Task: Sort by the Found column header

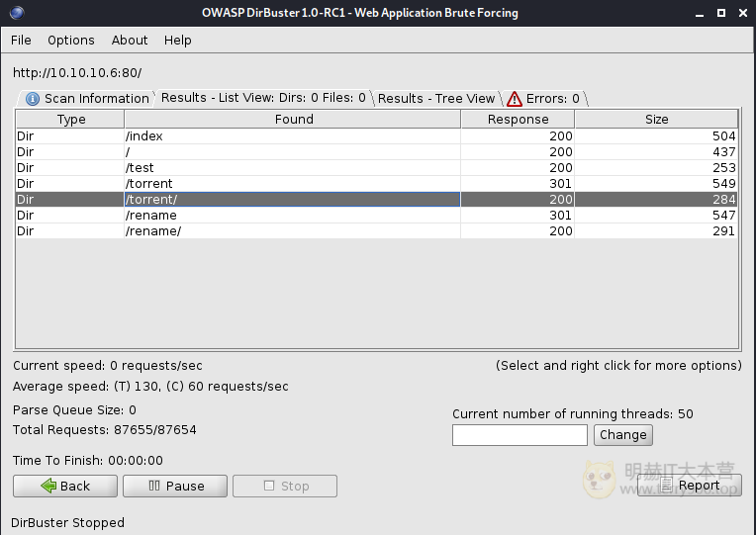Action: [x=293, y=119]
